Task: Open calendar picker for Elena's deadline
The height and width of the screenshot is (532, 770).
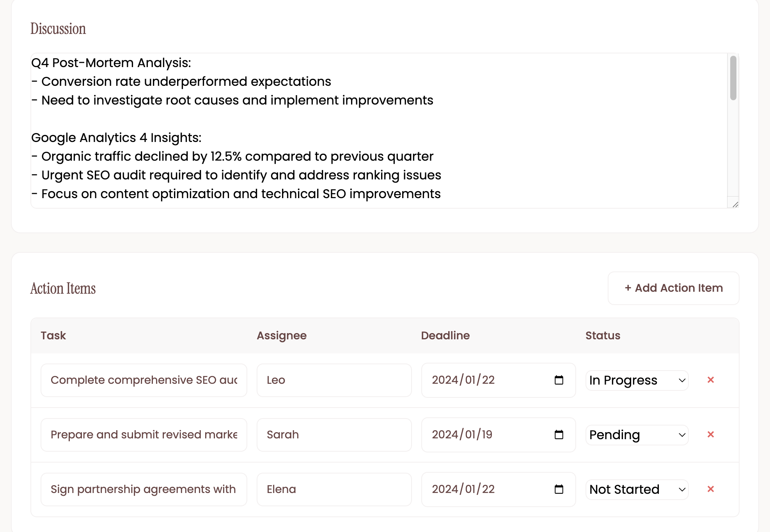Action: click(x=559, y=489)
